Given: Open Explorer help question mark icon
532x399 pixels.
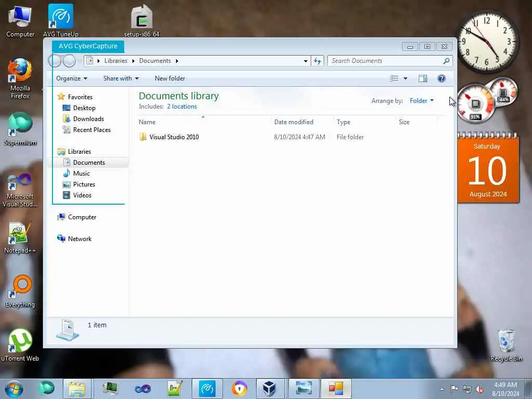Looking at the screenshot, I should 442,79.
